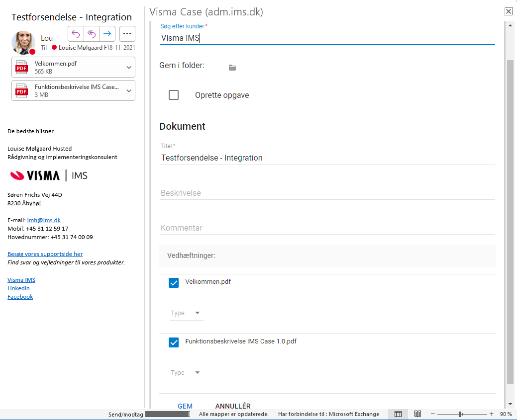The image size is (517, 420).
Task: Click the ANNULLÉR cancel button
Action: 233,406
